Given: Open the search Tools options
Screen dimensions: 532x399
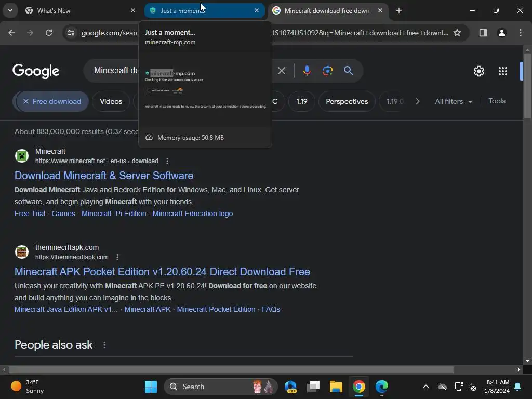Looking at the screenshot, I should [x=497, y=101].
